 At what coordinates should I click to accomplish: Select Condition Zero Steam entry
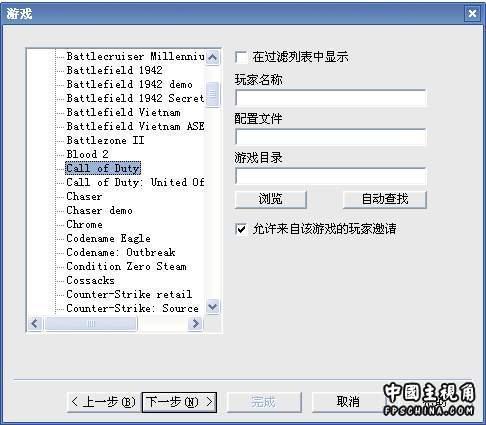(126, 266)
